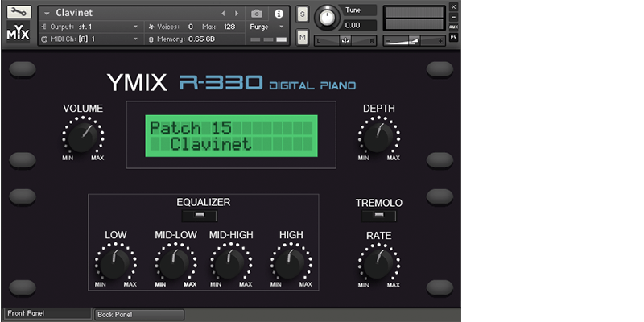Turn the MID-HIGH equalizer knob
Image resolution: width=644 pixels, height=322 pixels.
click(230, 264)
